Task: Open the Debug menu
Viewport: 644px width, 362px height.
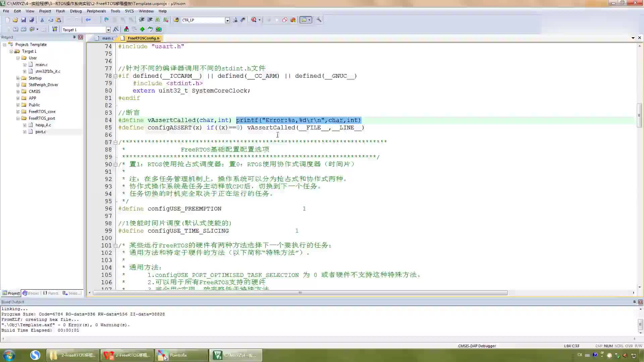Action: pyautogui.click(x=75, y=11)
